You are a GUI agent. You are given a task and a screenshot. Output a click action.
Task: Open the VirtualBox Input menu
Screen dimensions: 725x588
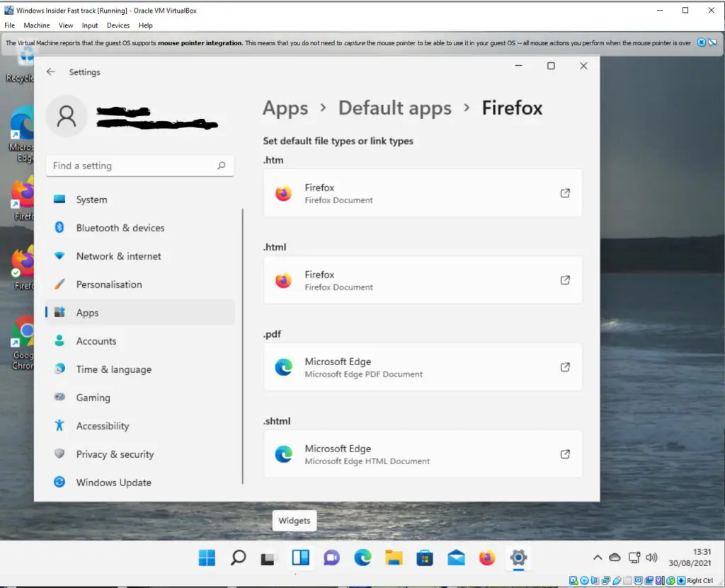coord(90,25)
